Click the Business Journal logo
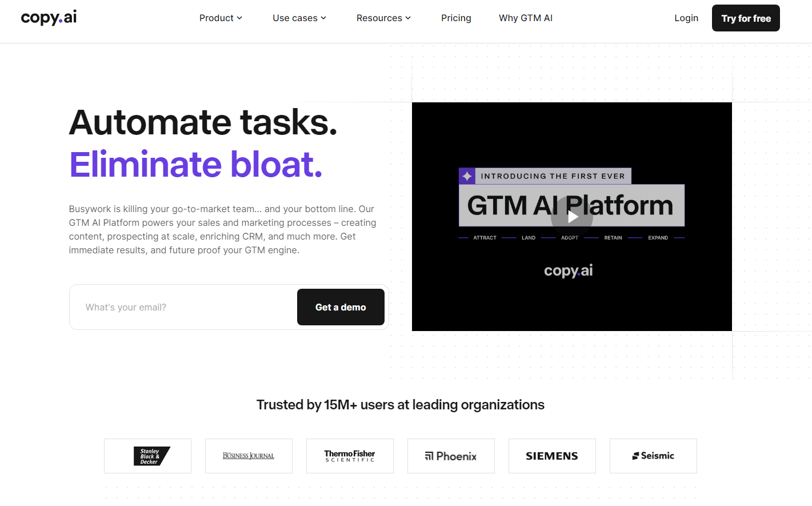This screenshot has height=506, width=812. pos(249,456)
